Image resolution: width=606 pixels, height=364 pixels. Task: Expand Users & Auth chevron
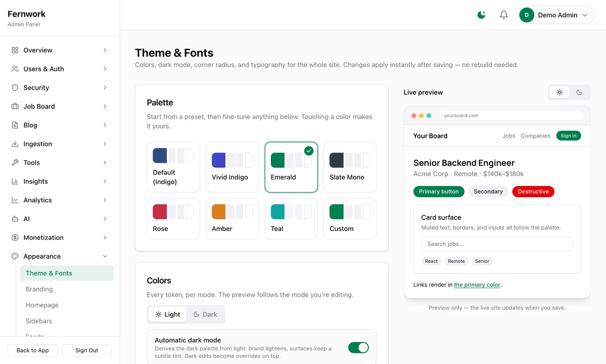(x=105, y=69)
